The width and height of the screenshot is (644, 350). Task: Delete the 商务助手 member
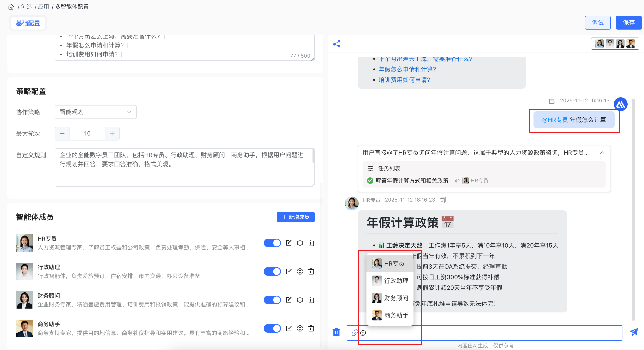pyautogui.click(x=311, y=328)
